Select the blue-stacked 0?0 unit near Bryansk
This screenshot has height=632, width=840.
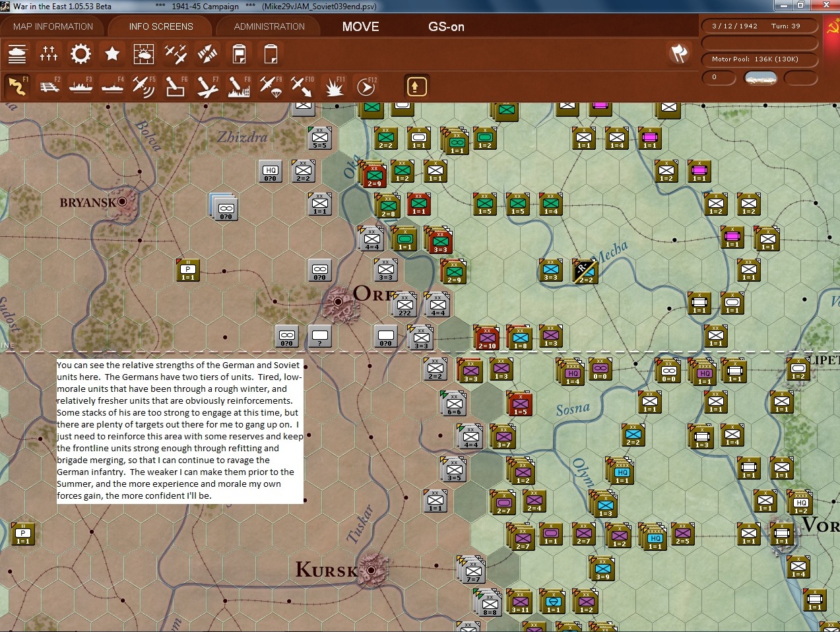point(224,206)
